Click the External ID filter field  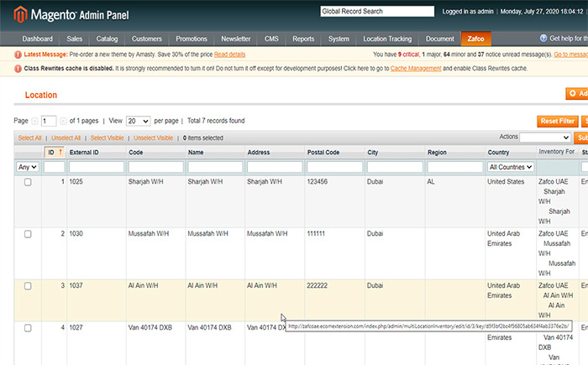[x=97, y=167]
